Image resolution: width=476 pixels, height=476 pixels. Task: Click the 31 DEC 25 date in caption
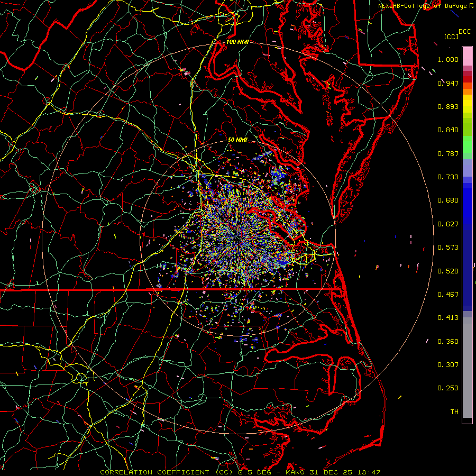pos(331,472)
